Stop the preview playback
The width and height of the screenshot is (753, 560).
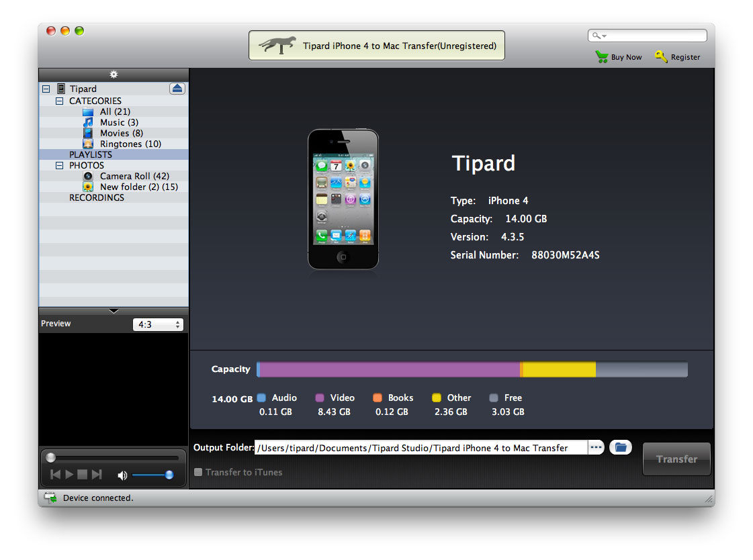click(x=83, y=475)
